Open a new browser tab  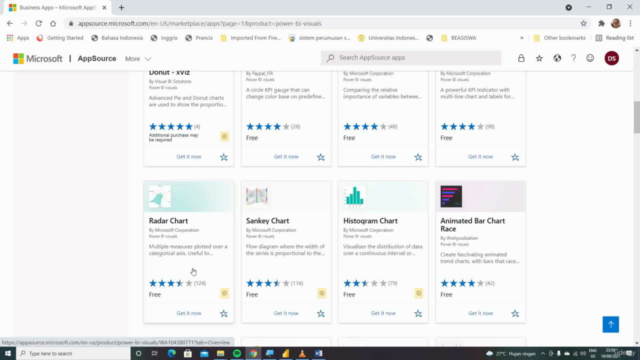pos(121,8)
